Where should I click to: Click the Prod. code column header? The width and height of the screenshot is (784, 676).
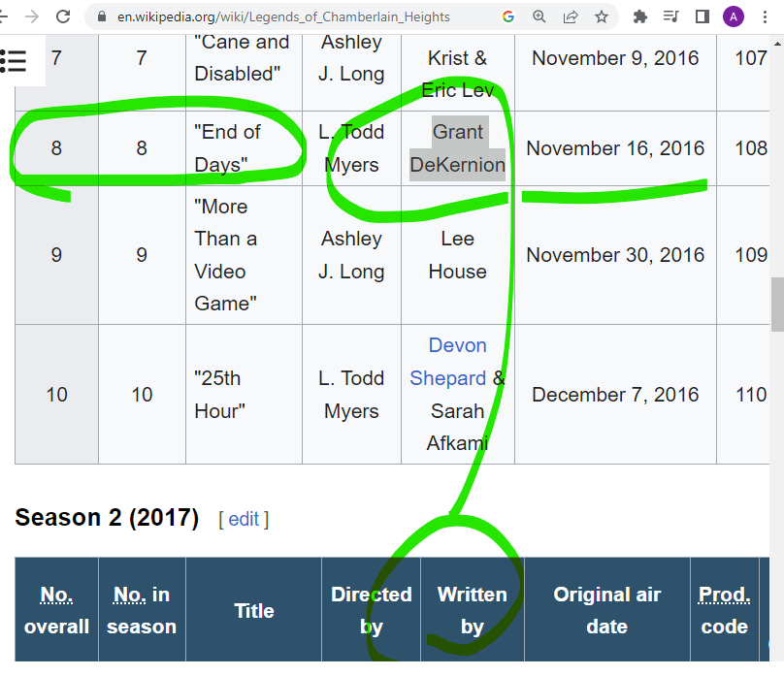tap(724, 610)
